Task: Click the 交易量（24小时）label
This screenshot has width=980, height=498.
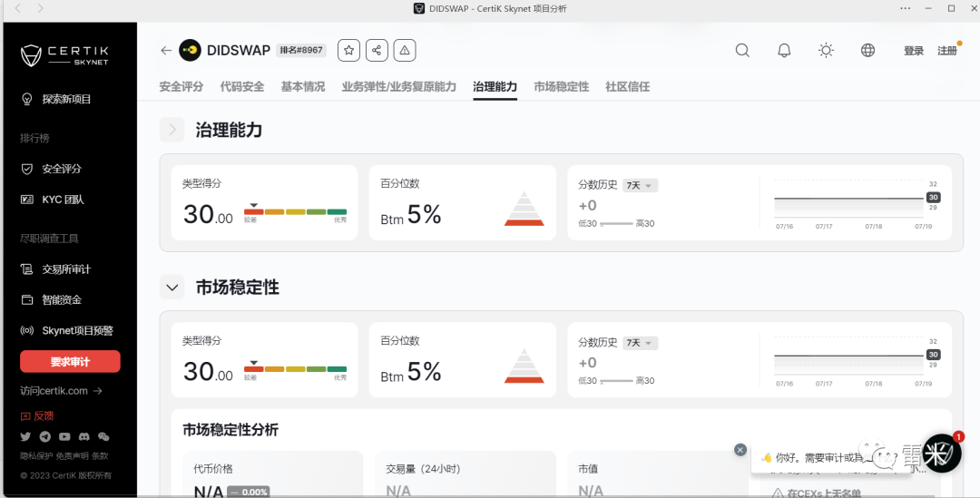Action: [423, 469]
